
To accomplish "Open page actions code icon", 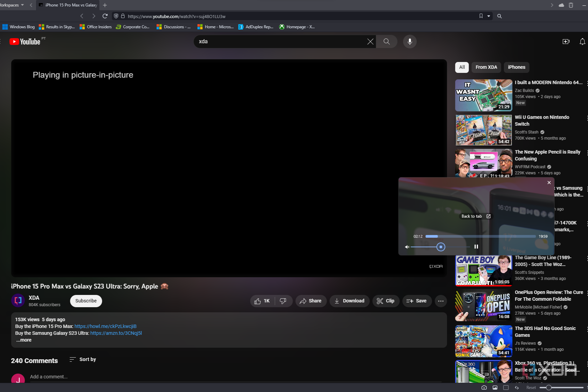I will click(x=517, y=388).
